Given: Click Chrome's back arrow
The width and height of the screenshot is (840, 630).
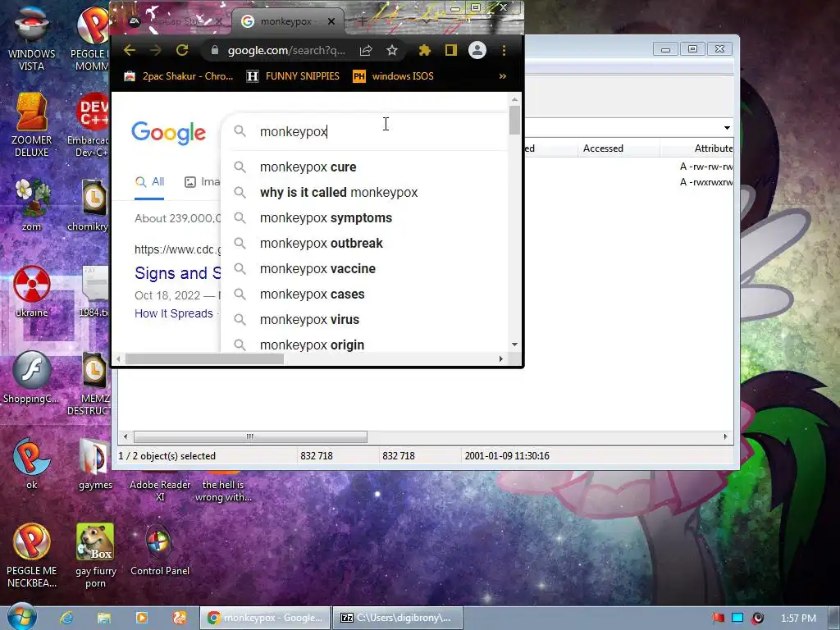Looking at the screenshot, I should tap(130, 50).
